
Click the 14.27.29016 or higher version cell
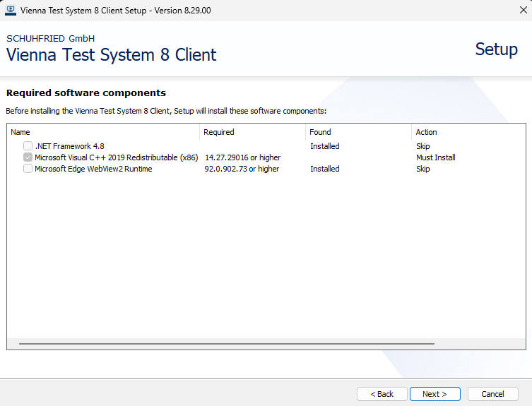[242, 157]
